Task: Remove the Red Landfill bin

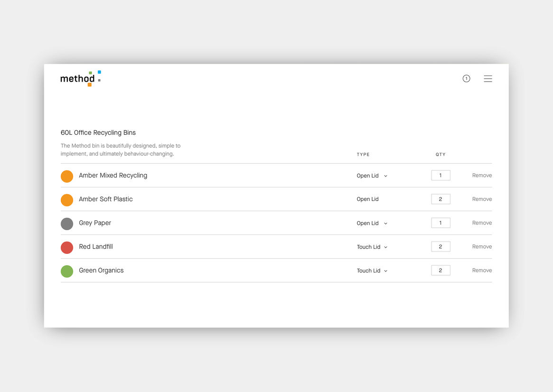Action: (482, 247)
